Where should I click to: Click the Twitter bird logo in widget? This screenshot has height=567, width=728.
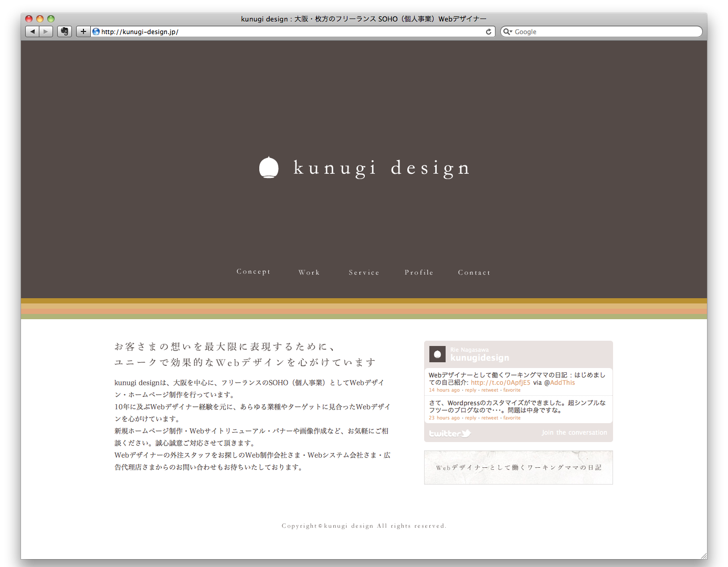tap(450, 433)
